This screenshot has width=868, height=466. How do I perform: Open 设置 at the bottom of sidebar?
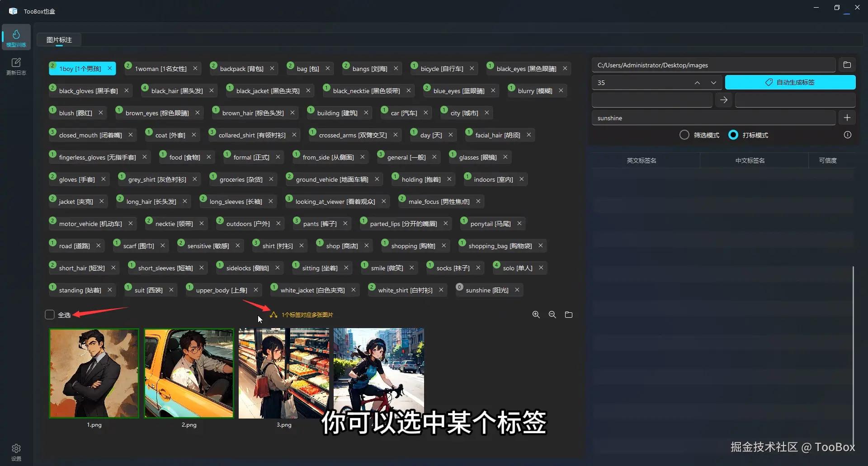point(16,449)
